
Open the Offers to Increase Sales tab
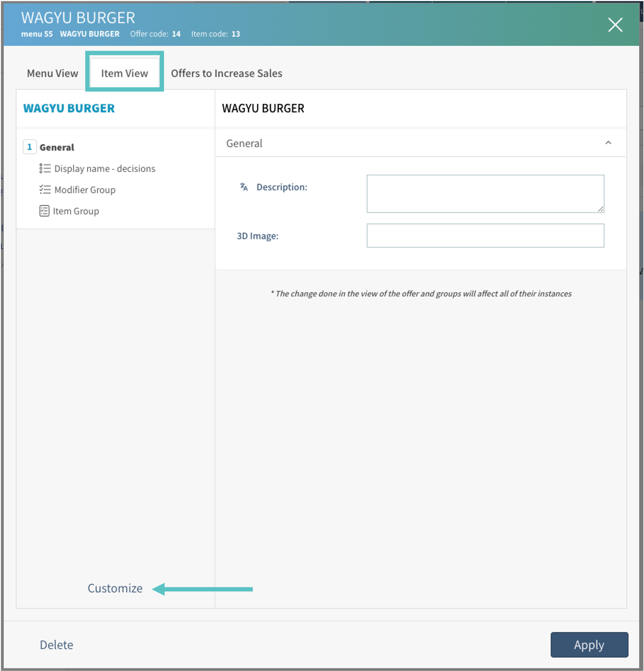(x=226, y=73)
